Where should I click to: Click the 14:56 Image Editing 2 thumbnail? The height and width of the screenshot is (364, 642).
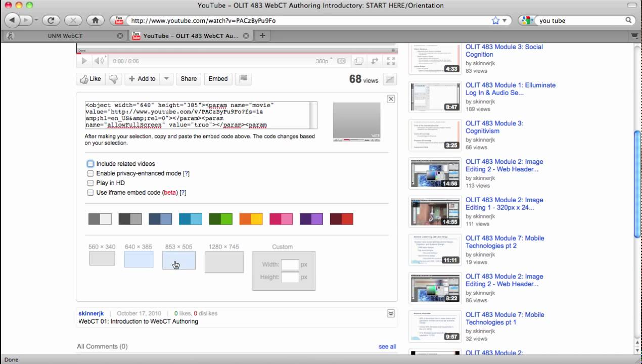click(x=435, y=173)
